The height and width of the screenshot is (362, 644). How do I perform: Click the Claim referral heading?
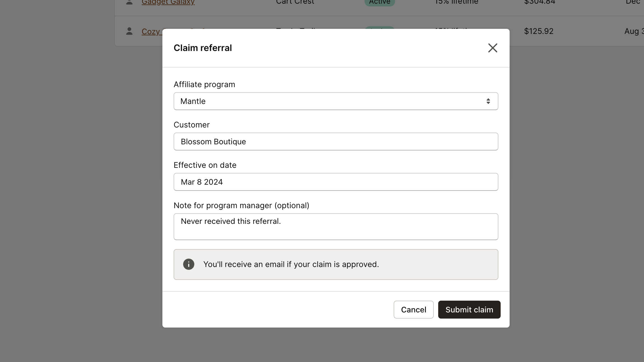coord(202,48)
